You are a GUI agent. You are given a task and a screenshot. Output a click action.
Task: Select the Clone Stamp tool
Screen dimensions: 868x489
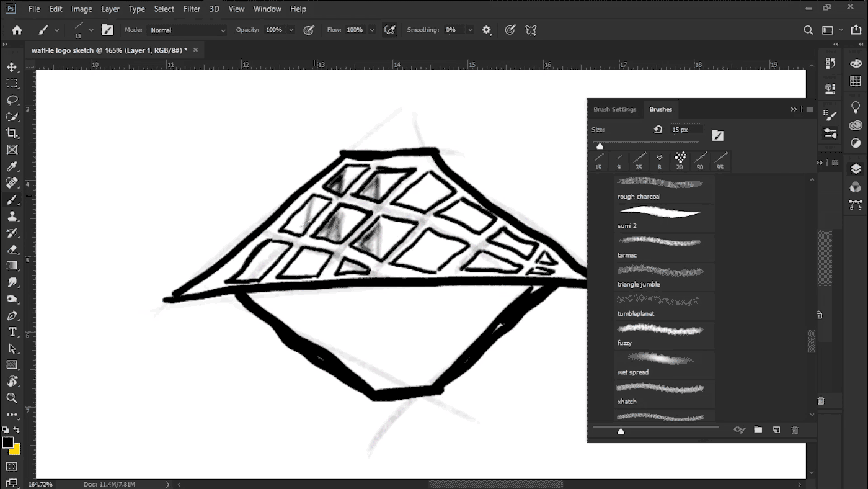[12, 217]
